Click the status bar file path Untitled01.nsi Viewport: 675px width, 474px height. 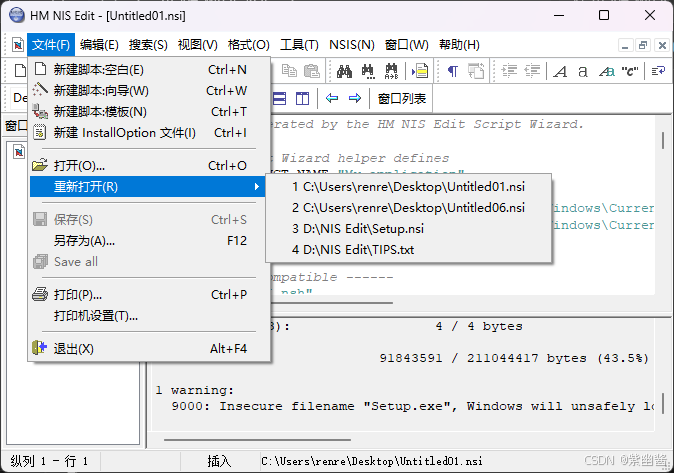(x=372, y=462)
